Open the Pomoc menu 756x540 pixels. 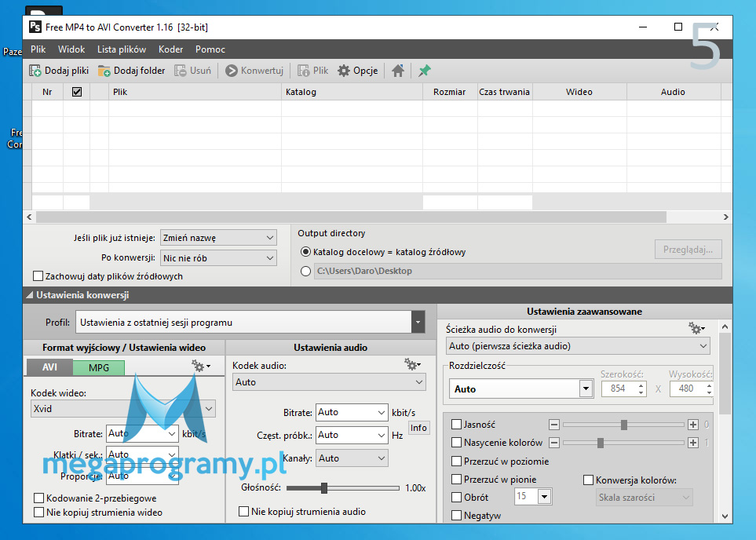coord(210,49)
